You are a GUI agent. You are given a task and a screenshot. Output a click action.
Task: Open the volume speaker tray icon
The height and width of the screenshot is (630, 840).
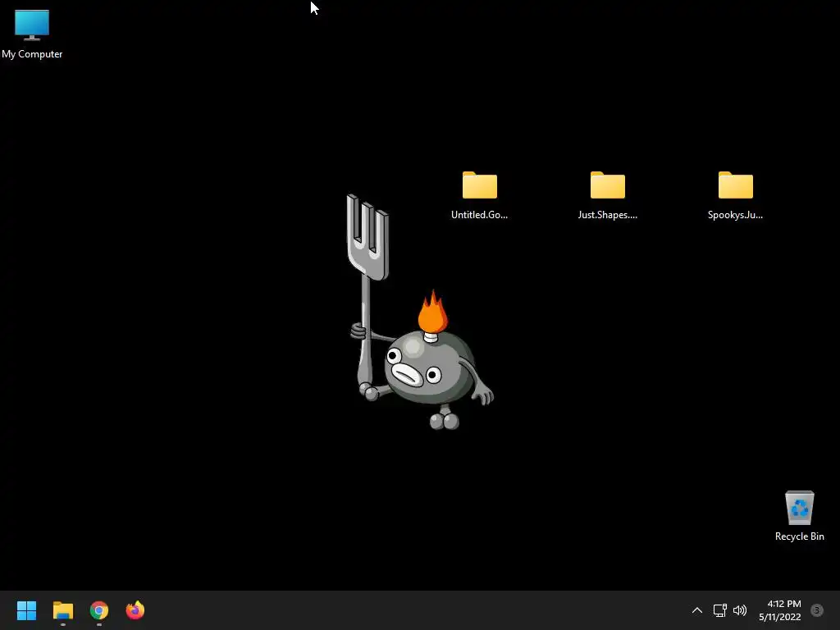[x=740, y=610]
